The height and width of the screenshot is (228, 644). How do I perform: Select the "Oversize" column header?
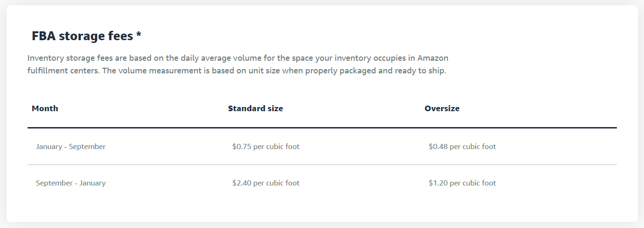tap(442, 108)
